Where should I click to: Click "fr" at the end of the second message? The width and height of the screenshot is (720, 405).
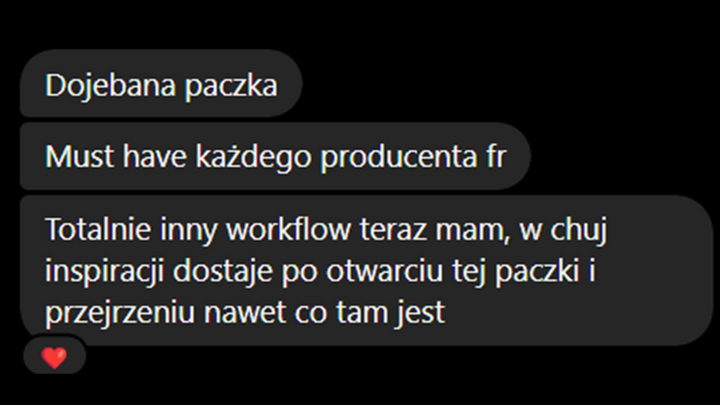coord(496,157)
